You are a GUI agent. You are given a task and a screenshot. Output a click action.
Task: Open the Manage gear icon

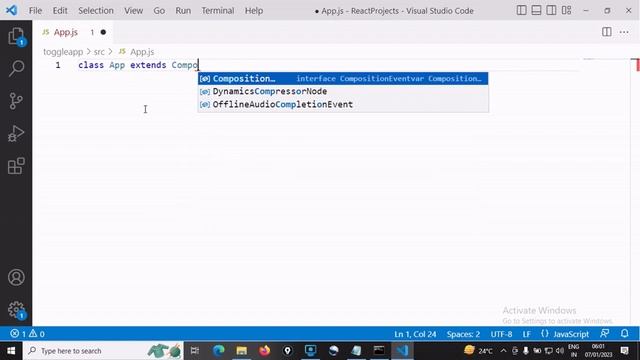point(16,310)
